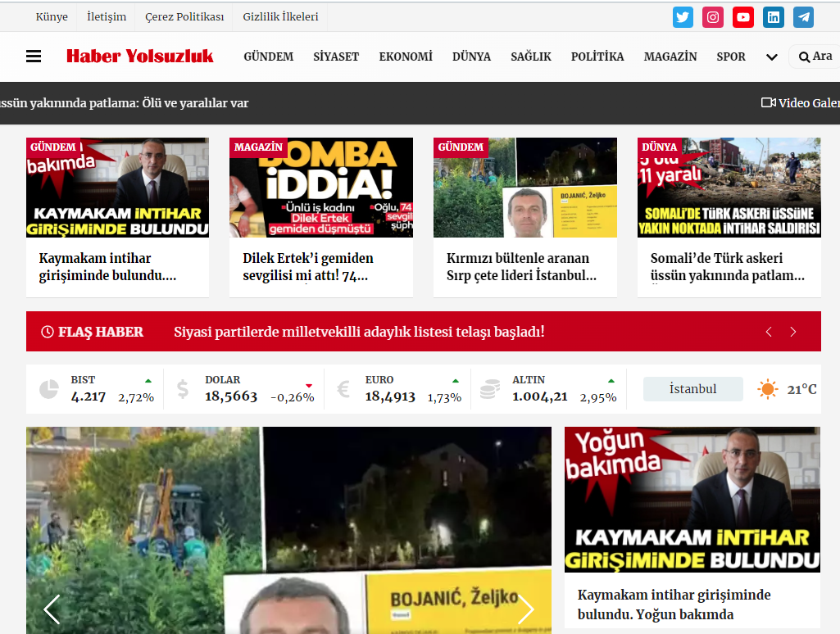Open Dilek Ertek Bomba İddia thumbnail
The width and height of the screenshot is (840, 634).
click(x=321, y=188)
